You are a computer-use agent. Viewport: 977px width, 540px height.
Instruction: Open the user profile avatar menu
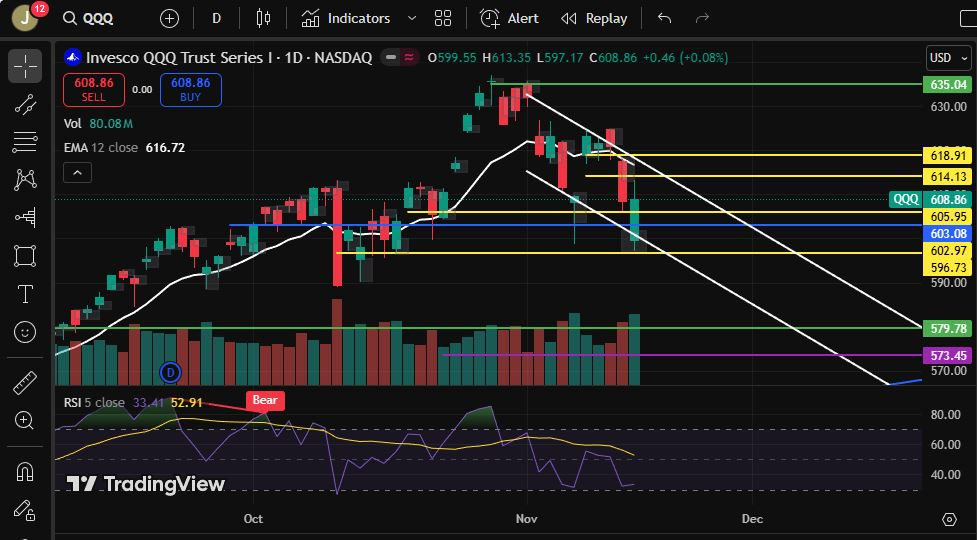tap(25, 17)
